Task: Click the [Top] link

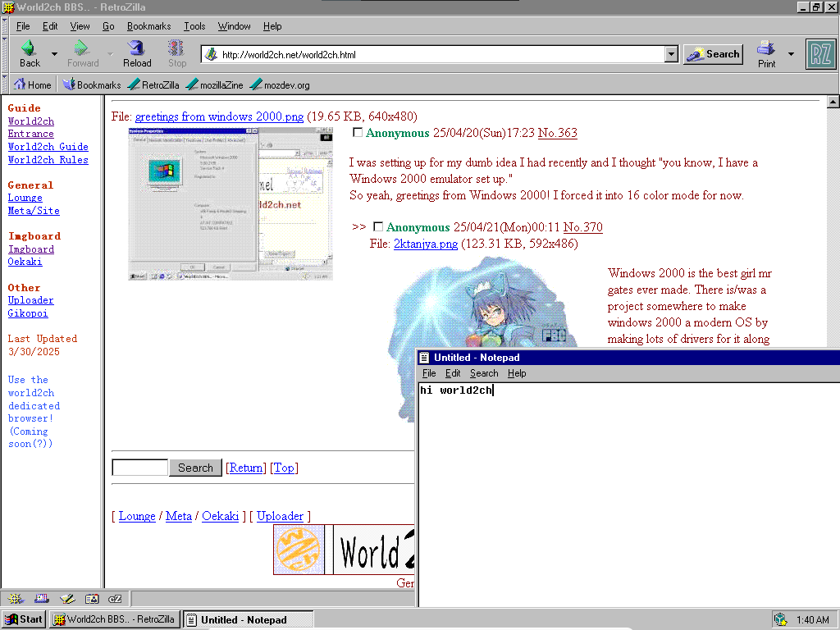Action: (284, 468)
